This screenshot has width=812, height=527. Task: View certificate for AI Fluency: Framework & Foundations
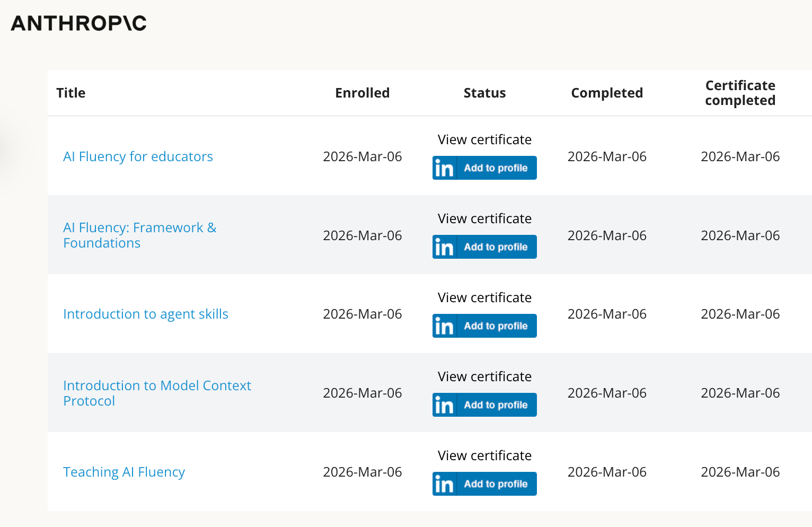point(484,218)
